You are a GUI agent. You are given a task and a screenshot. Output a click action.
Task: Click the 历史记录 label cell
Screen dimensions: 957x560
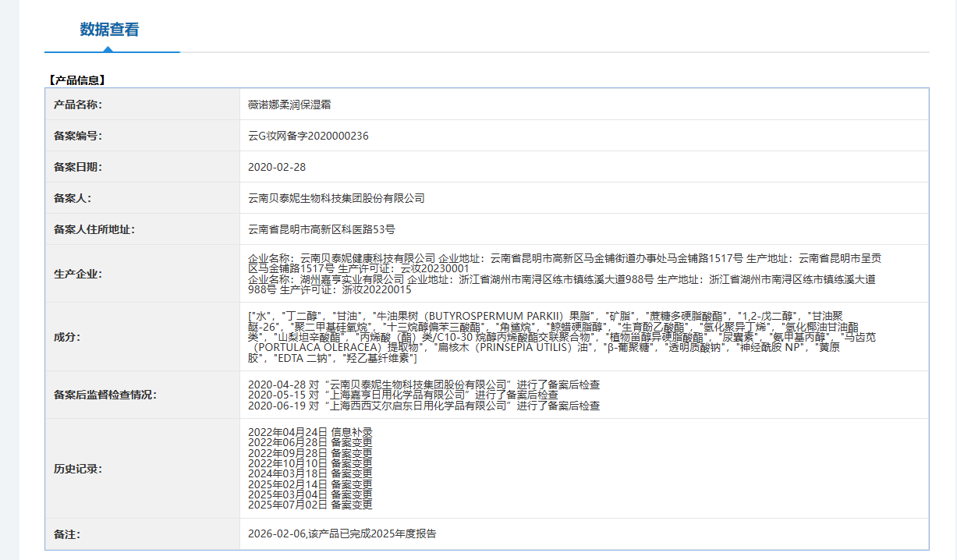(x=143, y=469)
